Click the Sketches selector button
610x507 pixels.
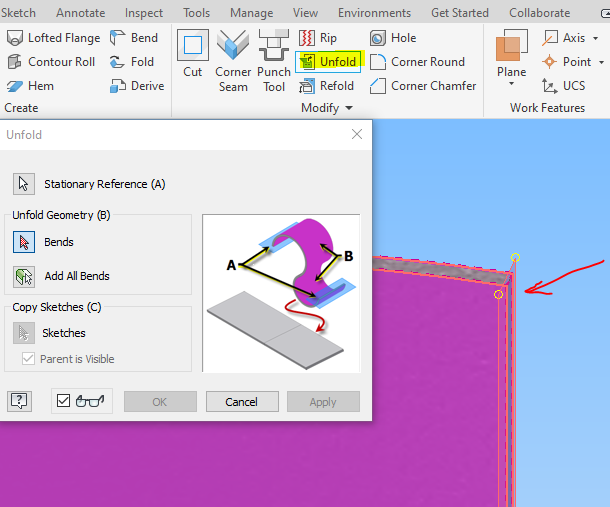[24, 333]
